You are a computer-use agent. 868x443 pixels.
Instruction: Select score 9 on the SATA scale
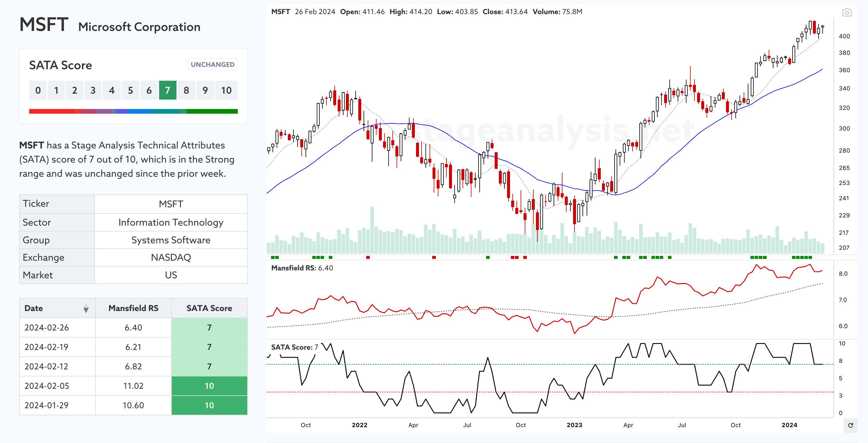(205, 90)
